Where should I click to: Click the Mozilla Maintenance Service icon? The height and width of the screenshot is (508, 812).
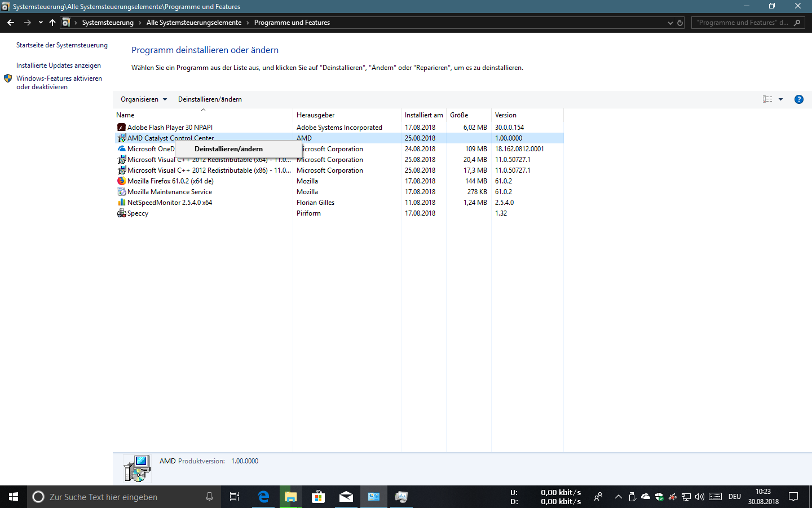(x=121, y=192)
